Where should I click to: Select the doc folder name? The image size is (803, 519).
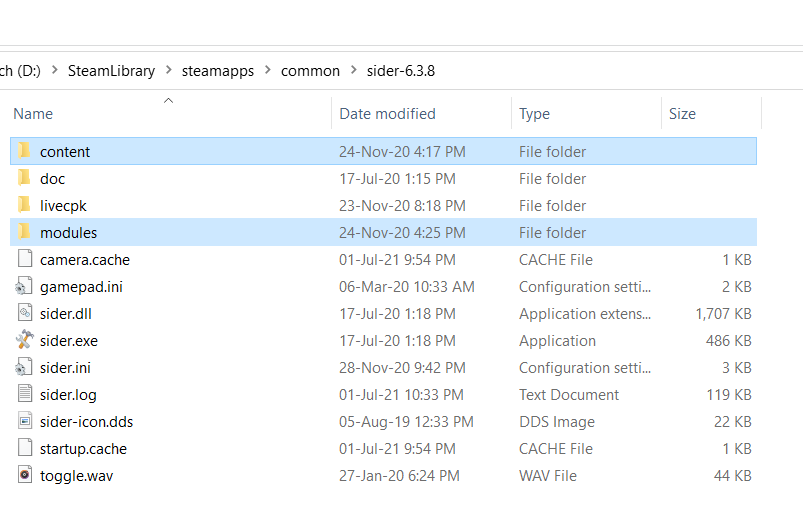[53, 179]
